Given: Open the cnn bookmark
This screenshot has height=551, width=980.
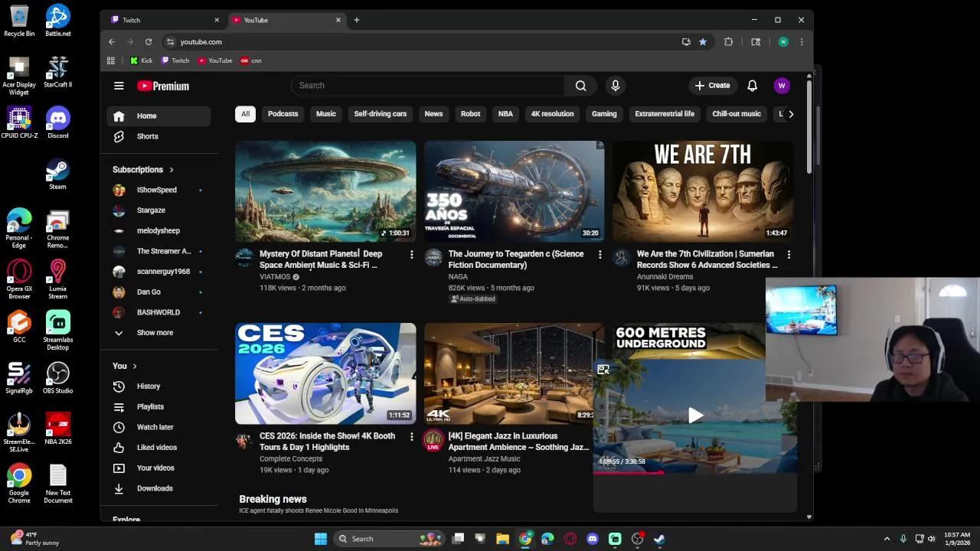Looking at the screenshot, I should (x=251, y=60).
